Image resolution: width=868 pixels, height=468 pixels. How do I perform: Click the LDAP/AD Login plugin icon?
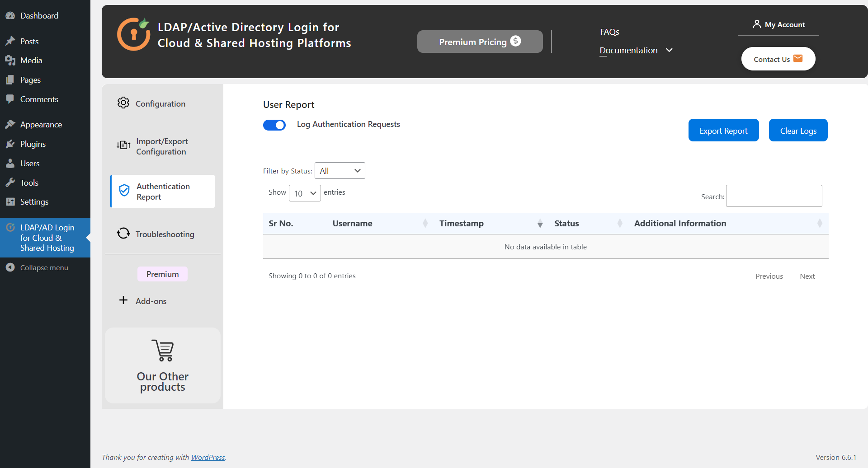10,228
